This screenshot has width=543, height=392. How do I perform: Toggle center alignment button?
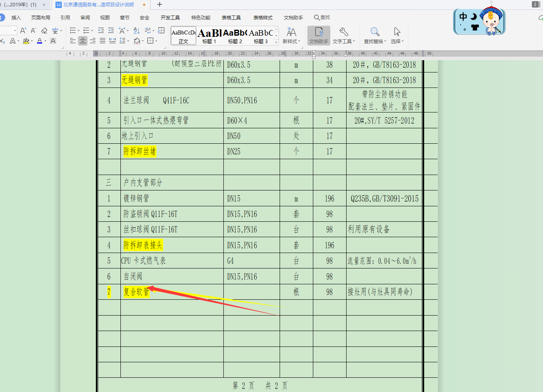point(83,41)
